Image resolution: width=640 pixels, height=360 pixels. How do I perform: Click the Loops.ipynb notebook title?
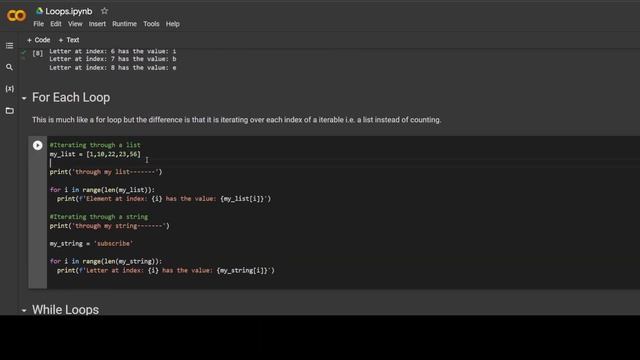69,11
